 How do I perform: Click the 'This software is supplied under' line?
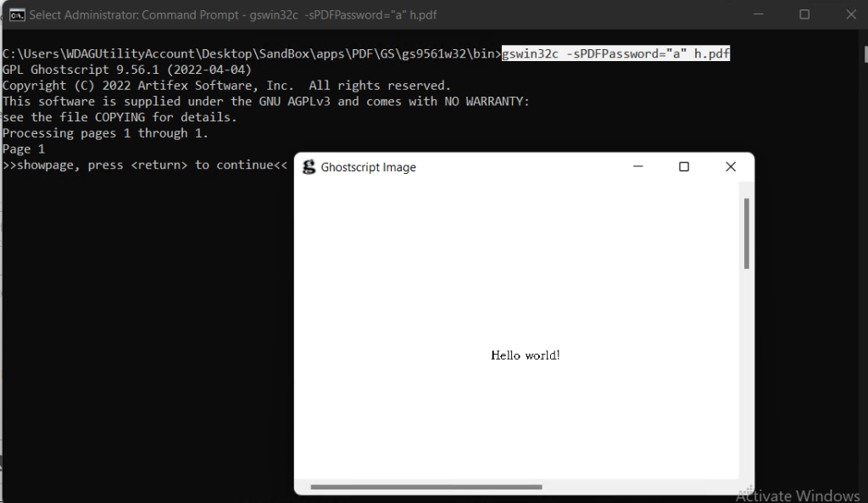click(266, 102)
